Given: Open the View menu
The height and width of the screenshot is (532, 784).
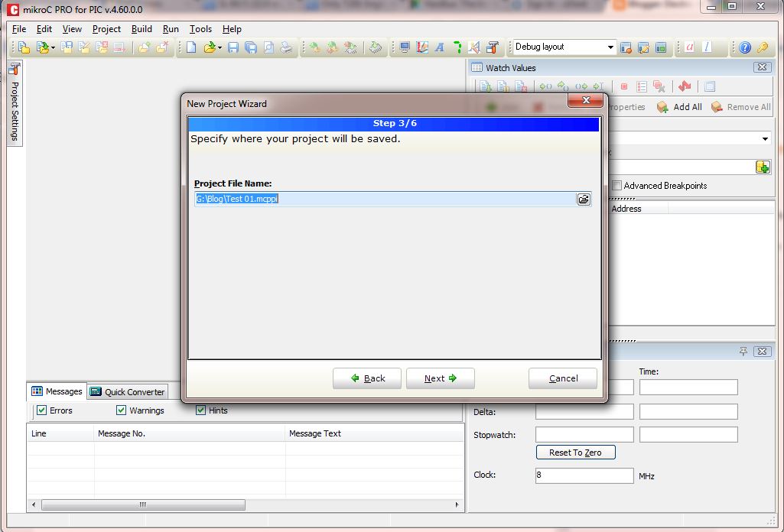Looking at the screenshot, I should [72, 29].
